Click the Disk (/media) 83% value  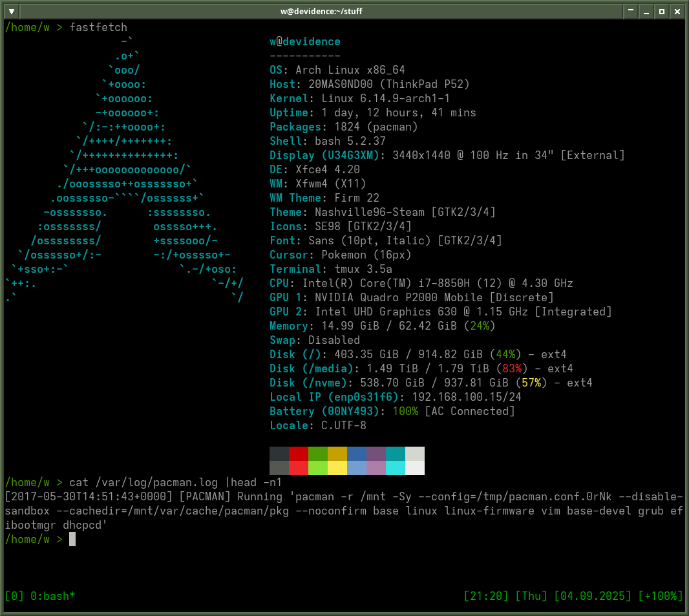tap(512, 368)
